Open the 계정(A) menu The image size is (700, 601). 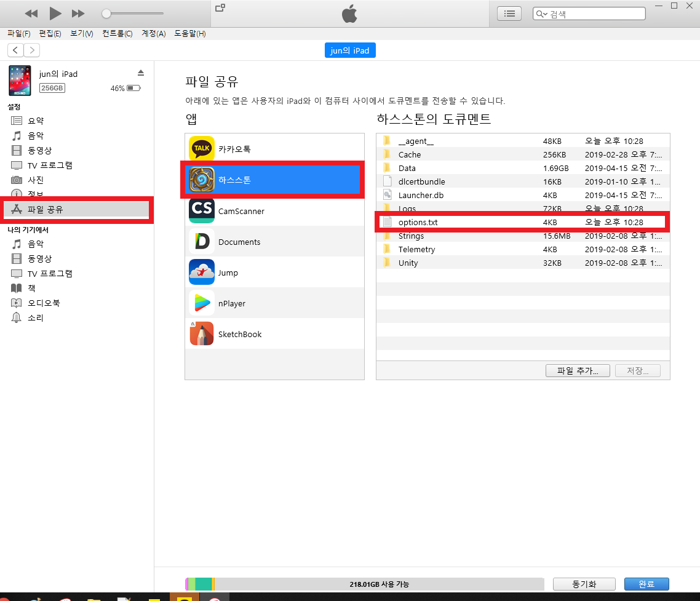[154, 33]
